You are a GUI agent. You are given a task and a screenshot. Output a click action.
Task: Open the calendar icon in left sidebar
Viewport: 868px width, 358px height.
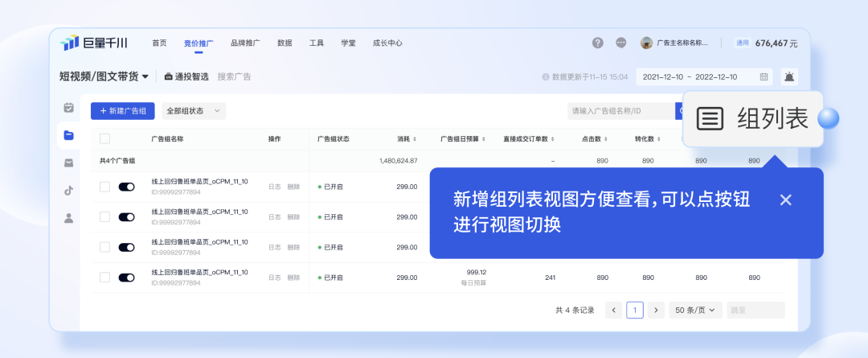coord(69,107)
